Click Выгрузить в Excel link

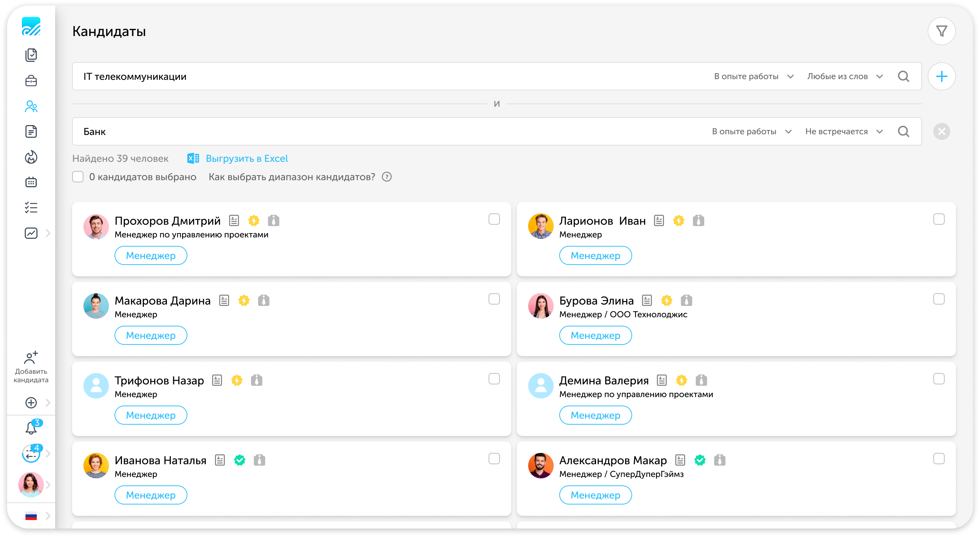click(247, 159)
